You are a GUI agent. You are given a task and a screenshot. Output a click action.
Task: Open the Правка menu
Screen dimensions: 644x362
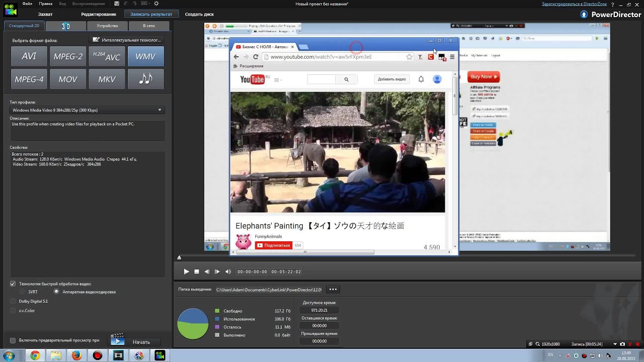click(x=45, y=4)
